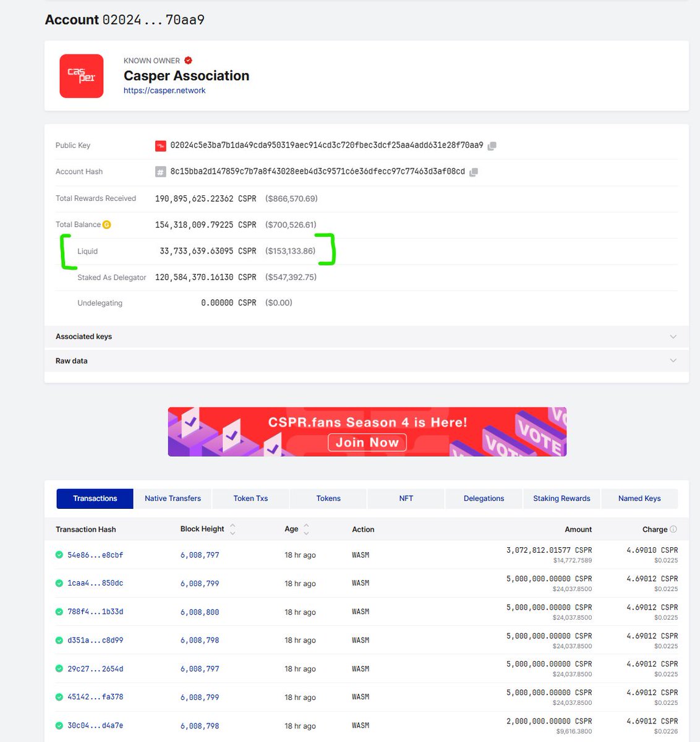Open the Tokens tab
The height and width of the screenshot is (742, 700).
point(328,498)
